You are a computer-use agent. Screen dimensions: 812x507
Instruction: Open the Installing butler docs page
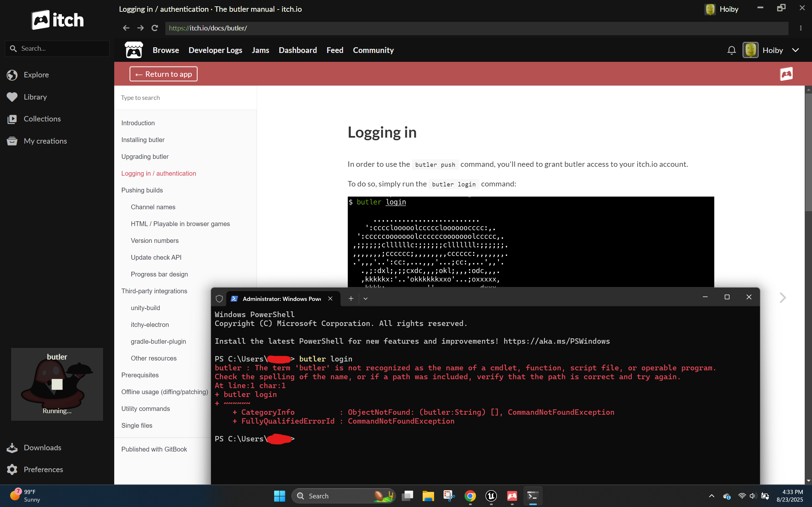click(x=142, y=140)
